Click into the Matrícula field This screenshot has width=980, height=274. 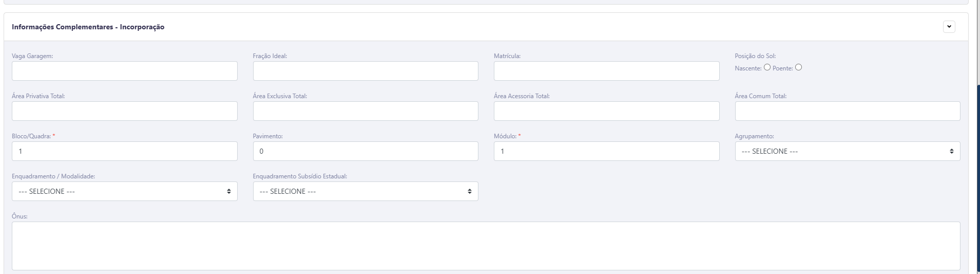(x=606, y=71)
